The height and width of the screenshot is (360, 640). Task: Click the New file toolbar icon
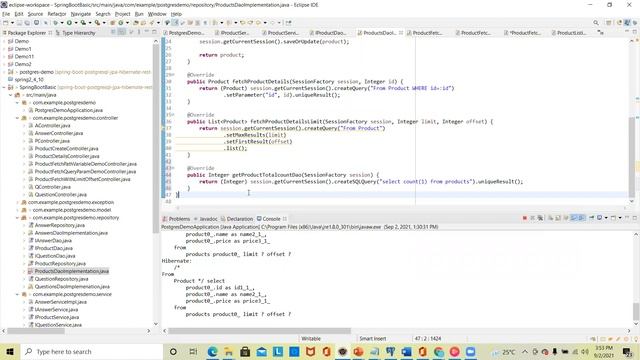coord(6,23)
